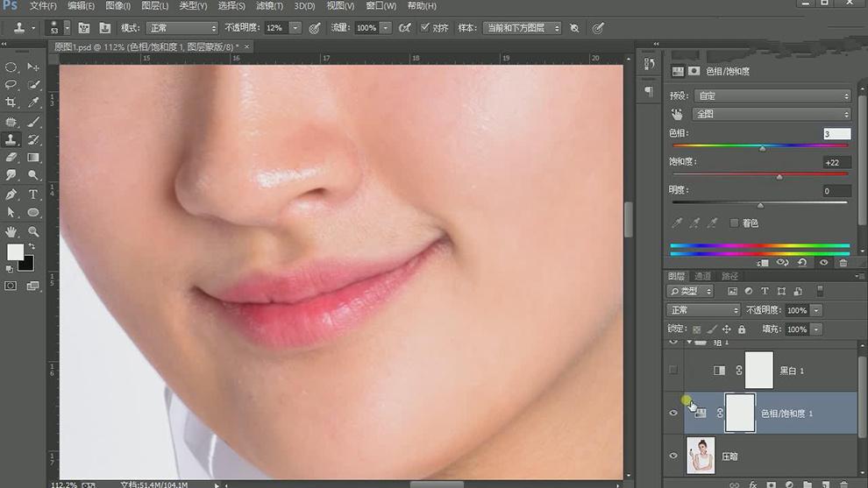Delete adjustment with Properties panel trash icon
This screenshot has height=488, width=868.
[843, 262]
